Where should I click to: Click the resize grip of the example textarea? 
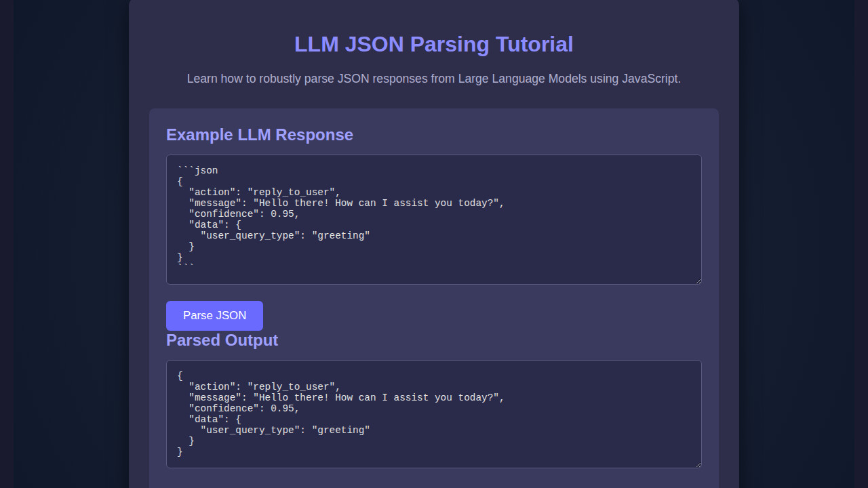697,279
